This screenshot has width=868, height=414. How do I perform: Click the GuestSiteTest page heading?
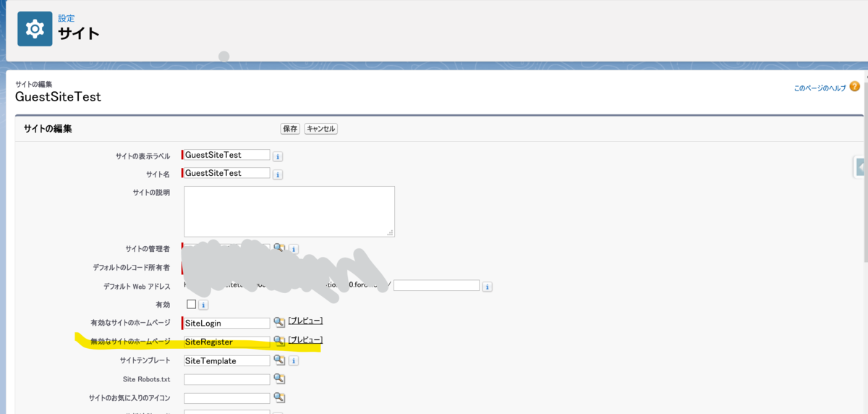click(58, 96)
